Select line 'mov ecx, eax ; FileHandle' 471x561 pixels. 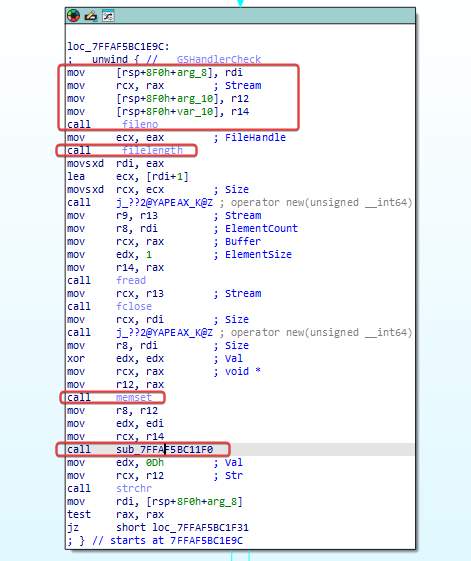(x=176, y=137)
